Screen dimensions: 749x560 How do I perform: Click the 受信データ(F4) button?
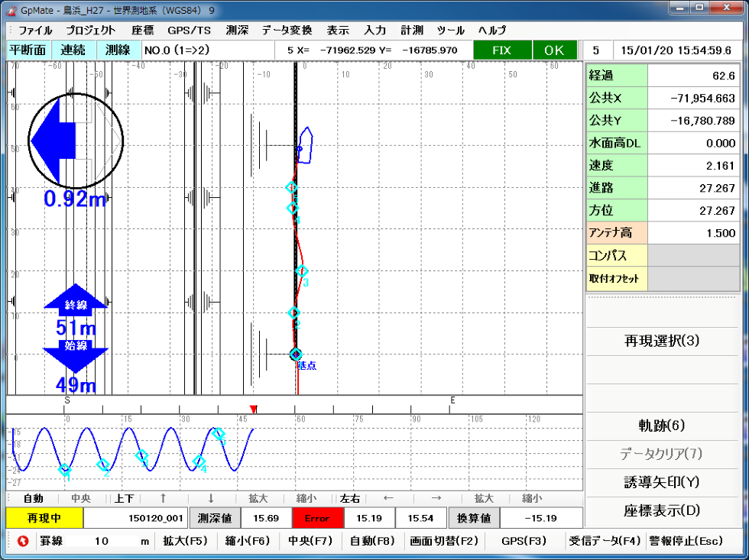[605, 541]
